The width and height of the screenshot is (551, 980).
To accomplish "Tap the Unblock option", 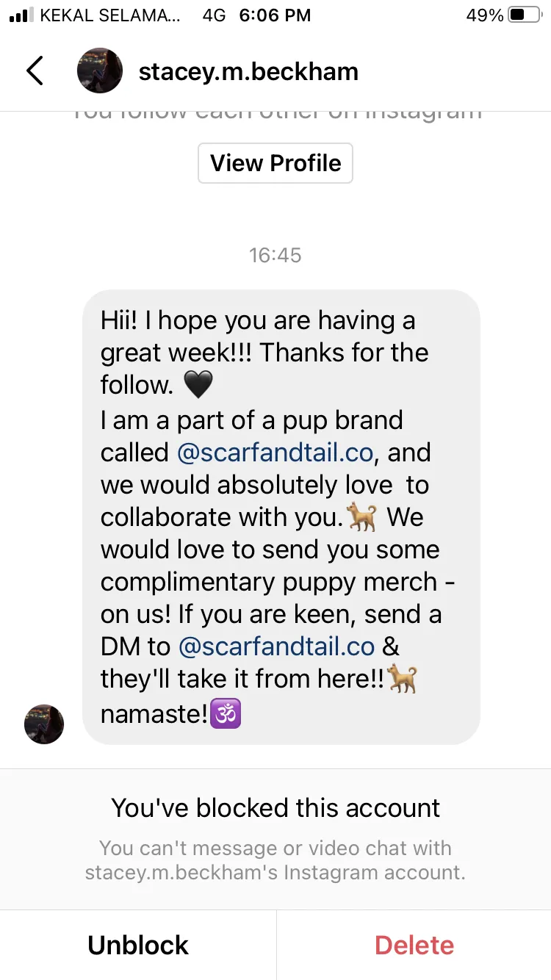I will (138, 945).
